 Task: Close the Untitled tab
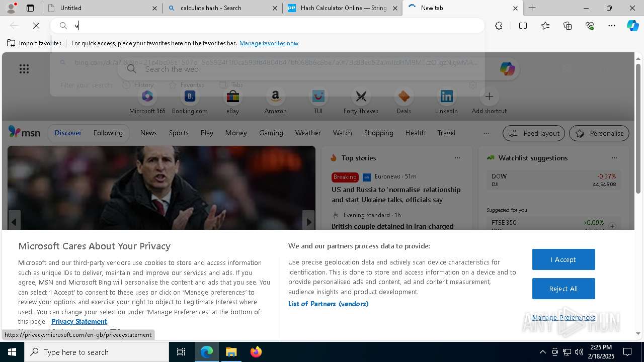[x=154, y=8]
